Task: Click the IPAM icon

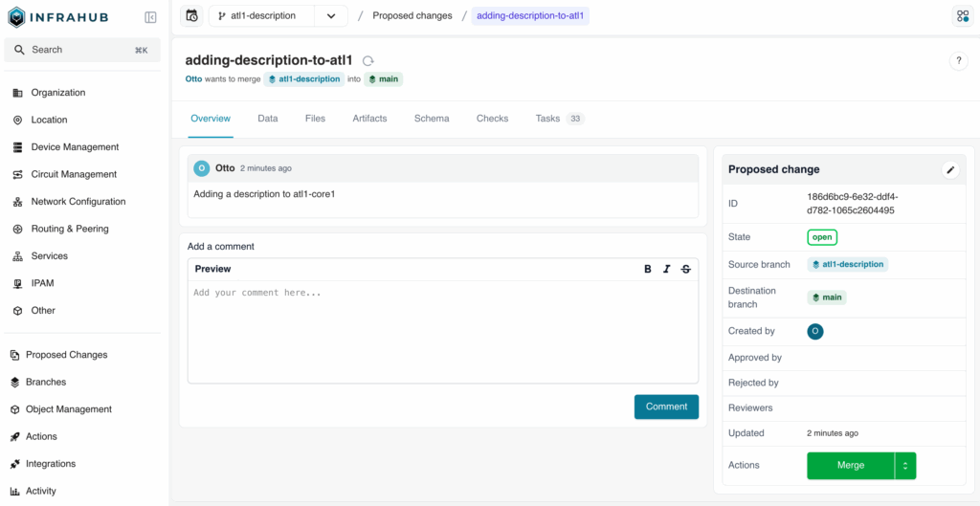Action: click(17, 284)
